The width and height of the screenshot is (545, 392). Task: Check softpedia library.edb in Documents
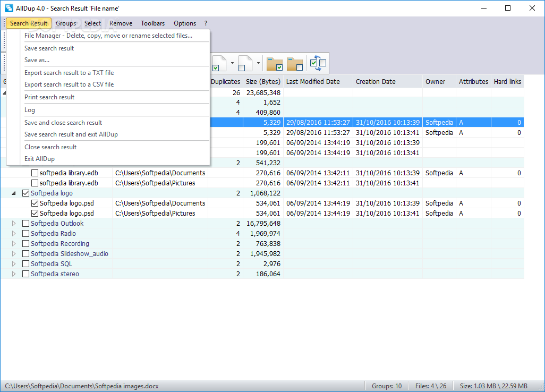[x=35, y=173]
